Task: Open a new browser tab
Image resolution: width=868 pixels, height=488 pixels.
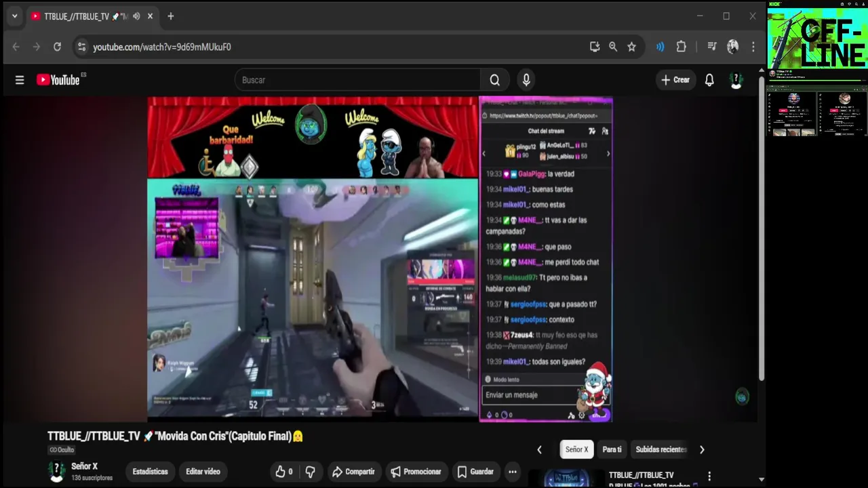Action: pyautogui.click(x=170, y=16)
